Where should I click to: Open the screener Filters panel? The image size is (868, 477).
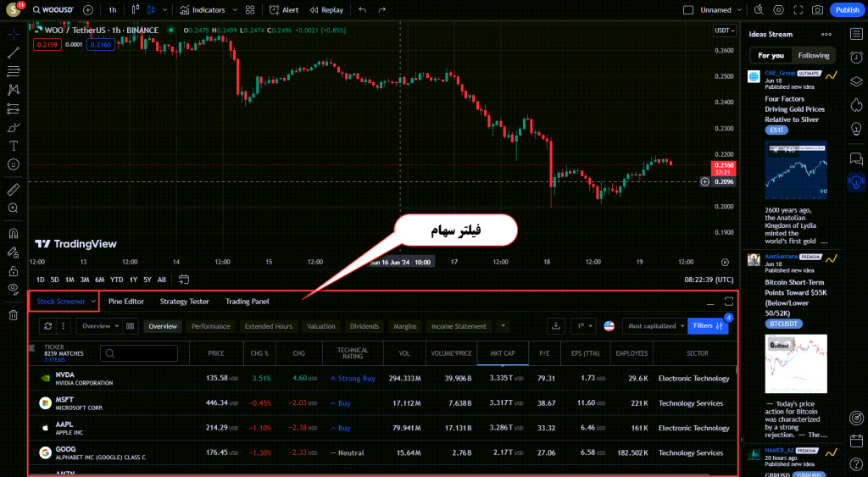coord(708,326)
